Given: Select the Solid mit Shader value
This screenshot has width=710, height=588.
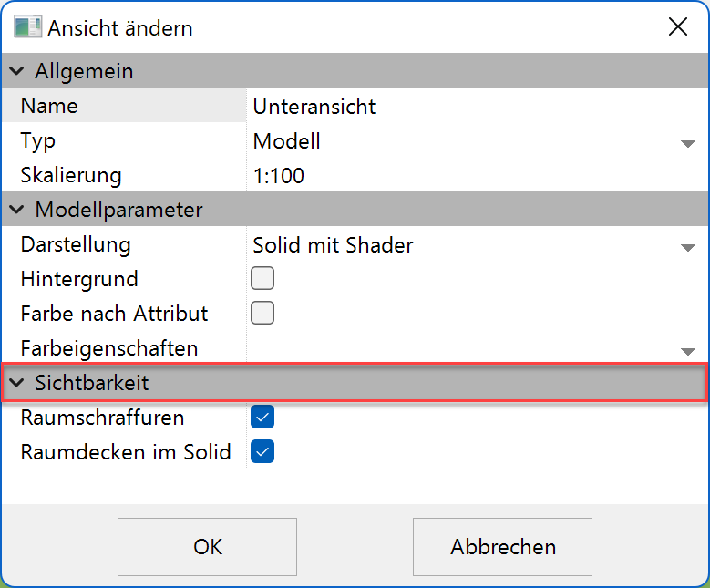Looking at the screenshot, I should coord(333,245).
